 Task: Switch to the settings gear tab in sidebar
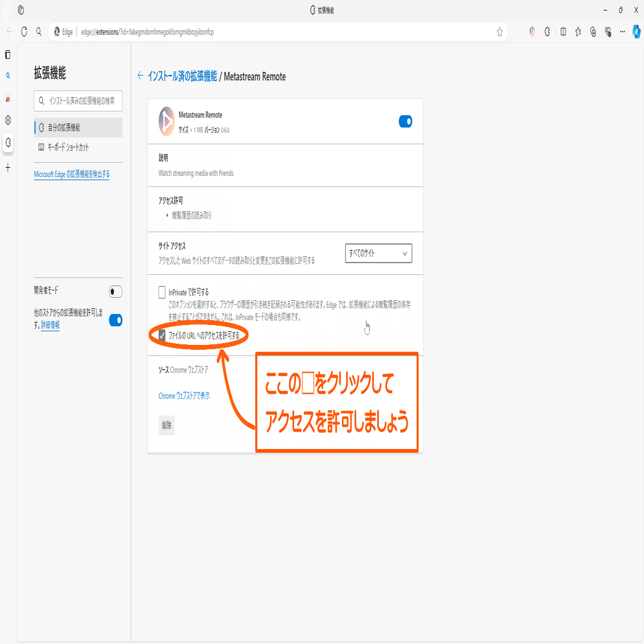[8, 120]
